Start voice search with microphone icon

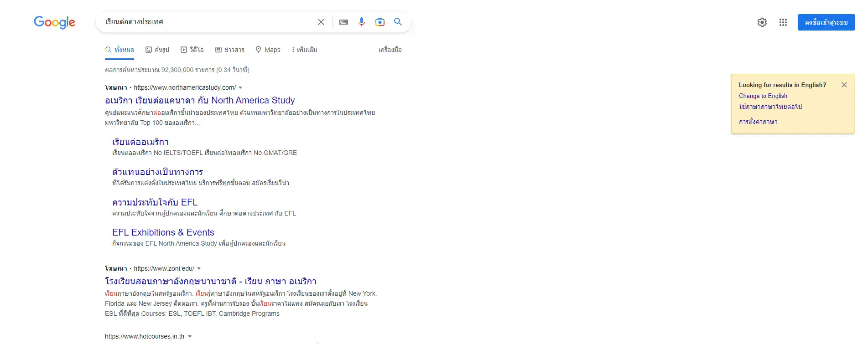362,22
